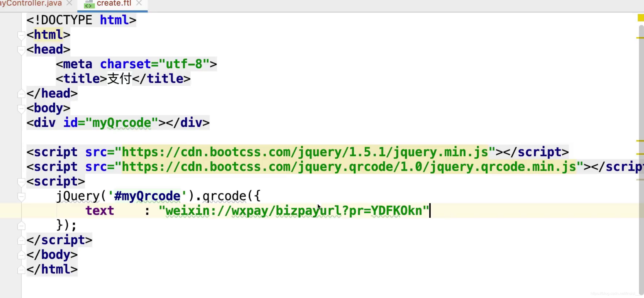
Task: Click the vertical editor scrollbar
Action: [641, 160]
